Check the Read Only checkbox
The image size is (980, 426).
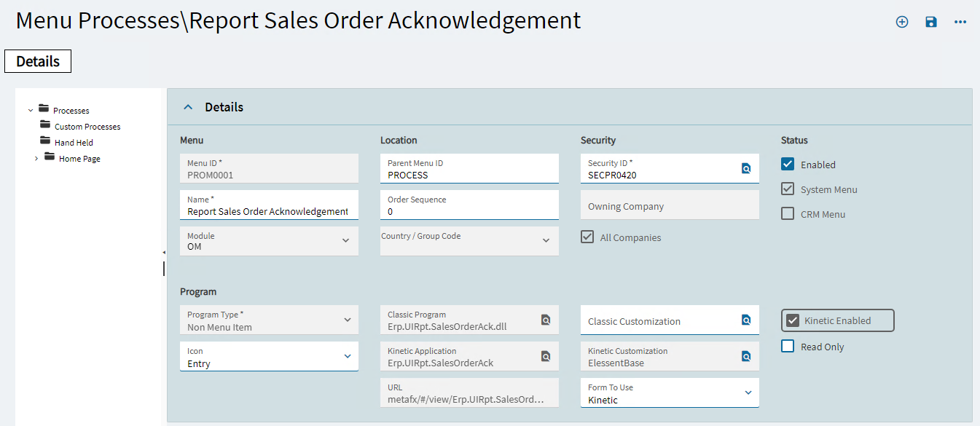pyautogui.click(x=788, y=347)
